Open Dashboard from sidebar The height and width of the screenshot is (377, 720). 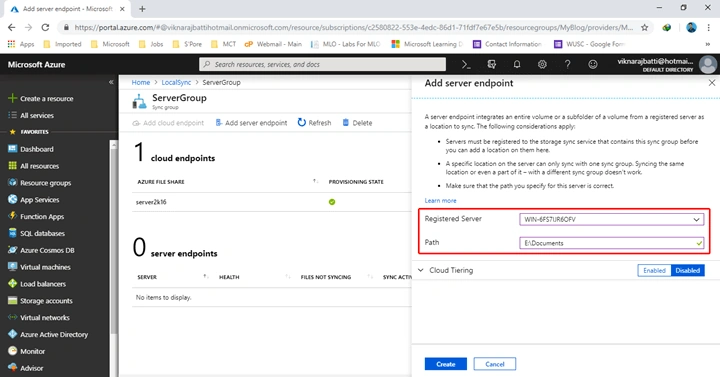(x=37, y=149)
